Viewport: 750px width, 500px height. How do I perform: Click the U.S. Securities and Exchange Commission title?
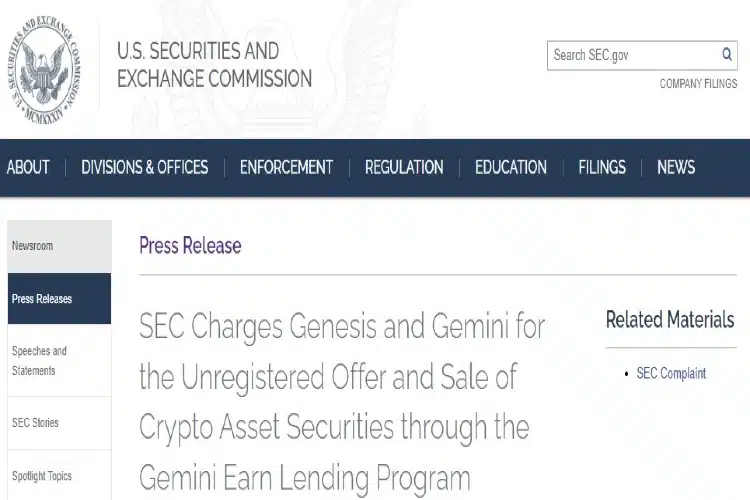click(214, 65)
